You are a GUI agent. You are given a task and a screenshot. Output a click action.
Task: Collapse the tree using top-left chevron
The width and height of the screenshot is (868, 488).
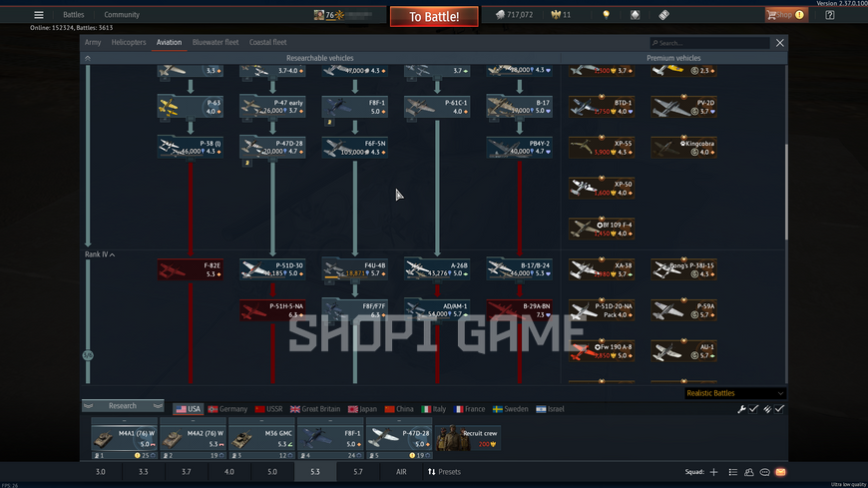coord(88,58)
